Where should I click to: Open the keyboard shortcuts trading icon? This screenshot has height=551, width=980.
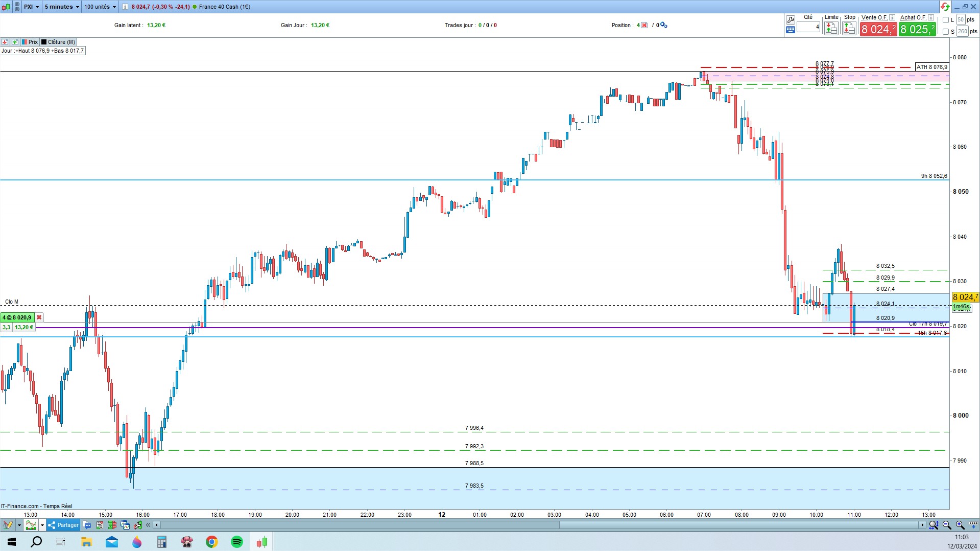pyautogui.click(x=791, y=30)
